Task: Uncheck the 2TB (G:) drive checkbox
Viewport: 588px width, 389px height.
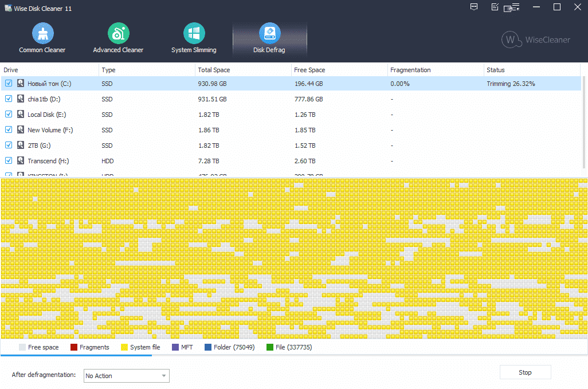Action: (x=9, y=145)
